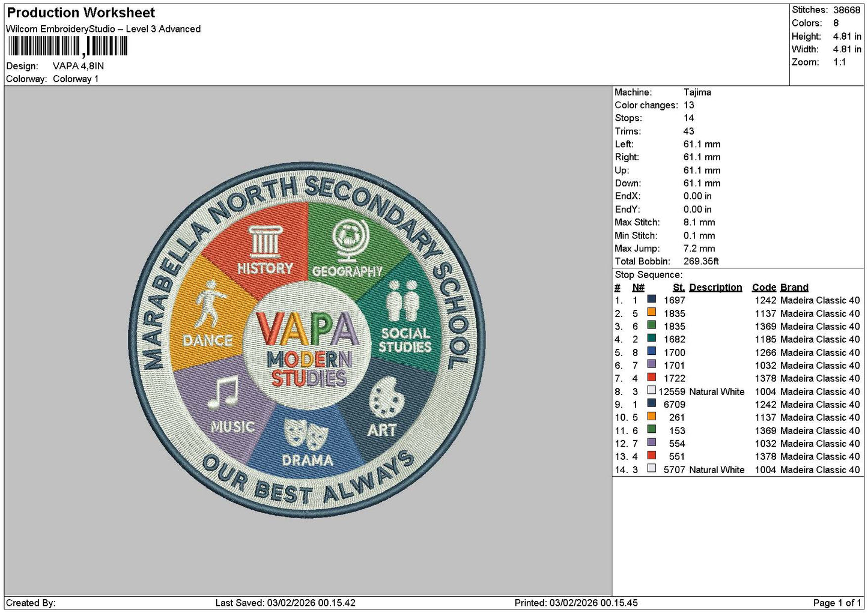Click the 'Created By:' footer label
The height and width of the screenshot is (613, 868).
click(31, 603)
